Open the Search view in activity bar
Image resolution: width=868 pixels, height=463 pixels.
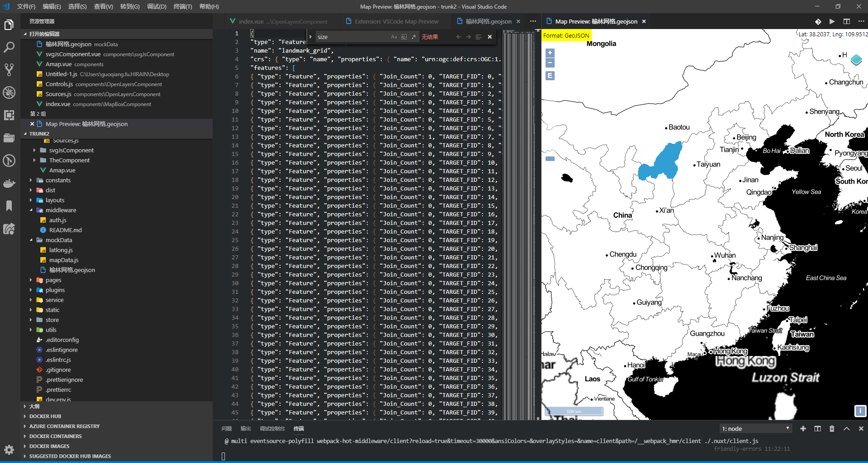[9, 47]
